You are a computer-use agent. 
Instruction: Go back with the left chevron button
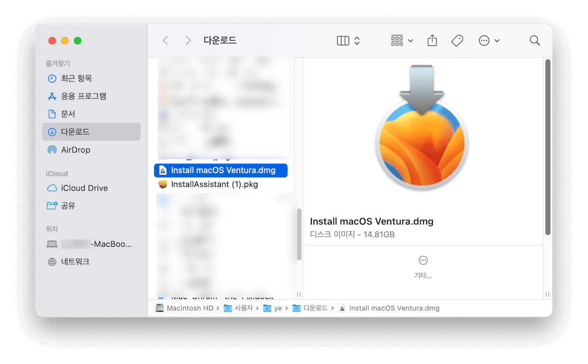[165, 40]
